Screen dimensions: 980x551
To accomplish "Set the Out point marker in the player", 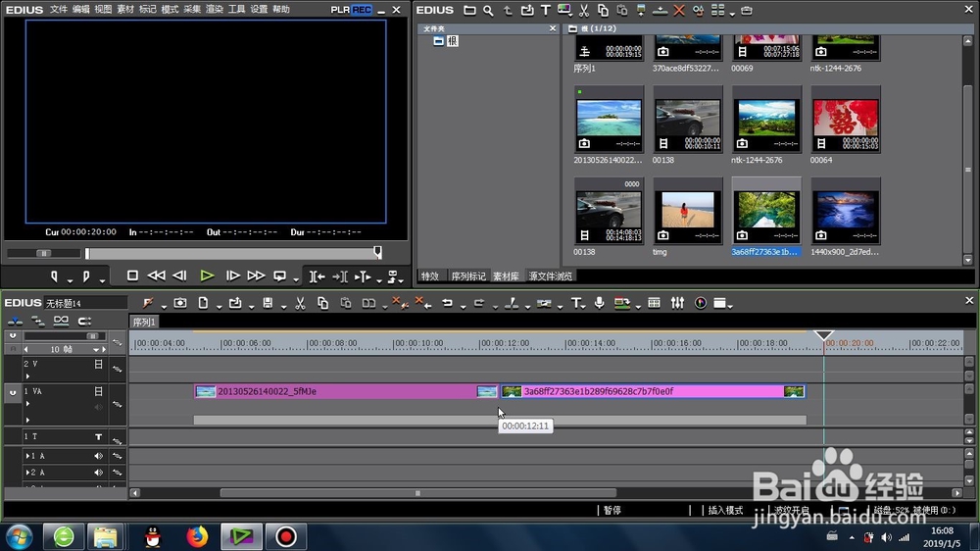I will (x=85, y=275).
